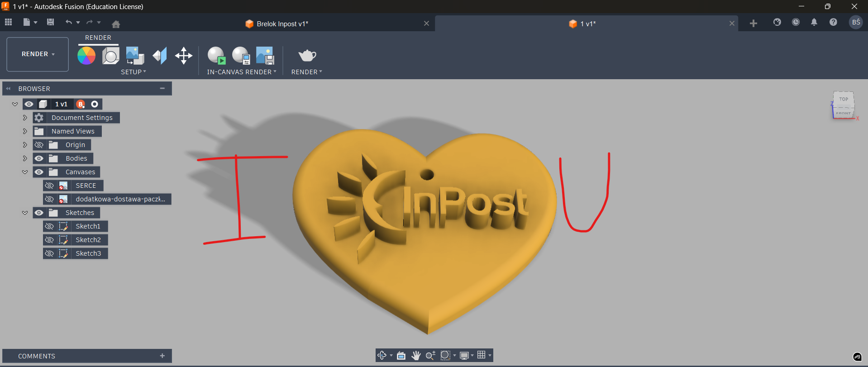Add a comment with the plus button
The width and height of the screenshot is (868, 367).
click(x=162, y=356)
